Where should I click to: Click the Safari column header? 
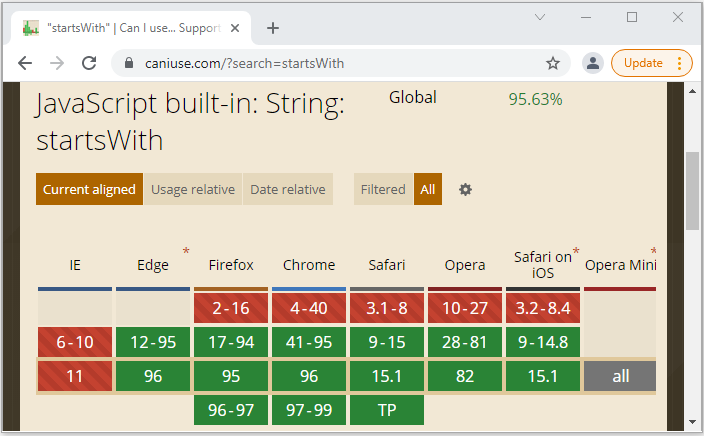pos(387,265)
